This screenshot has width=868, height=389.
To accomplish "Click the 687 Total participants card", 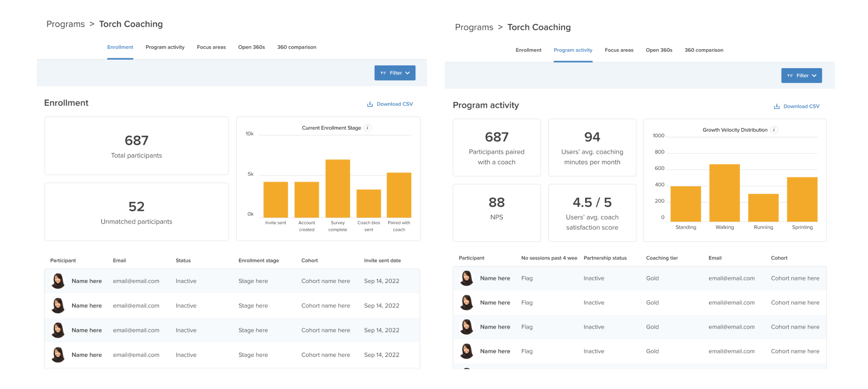I will pyautogui.click(x=136, y=146).
